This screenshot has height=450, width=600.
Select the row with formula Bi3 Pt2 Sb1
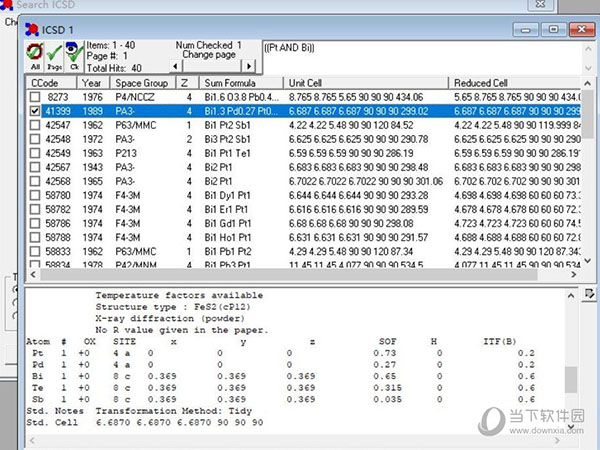pyautogui.click(x=305, y=139)
